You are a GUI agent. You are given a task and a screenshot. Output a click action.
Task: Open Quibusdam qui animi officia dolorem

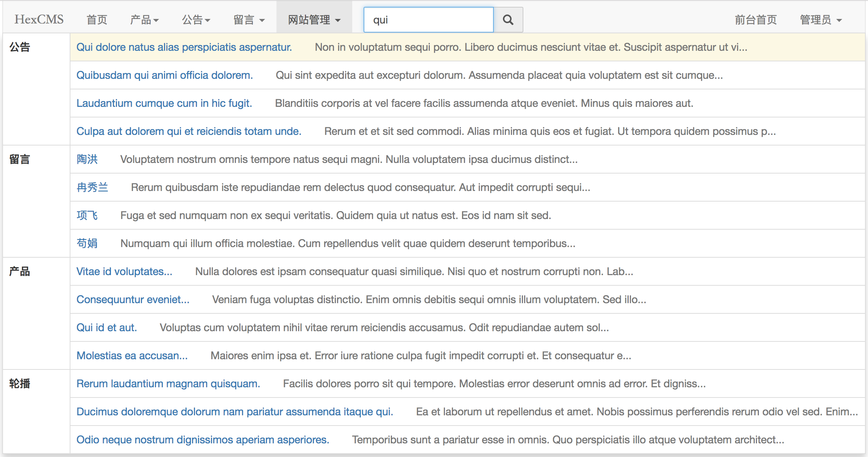164,75
